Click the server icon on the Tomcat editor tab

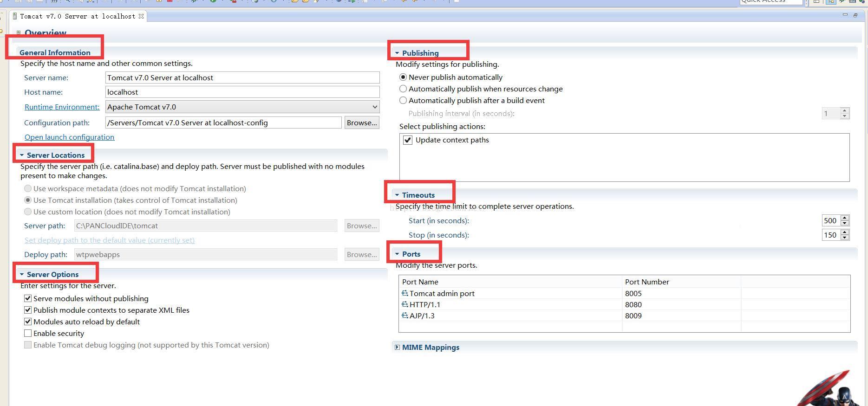tap(15, 16)
